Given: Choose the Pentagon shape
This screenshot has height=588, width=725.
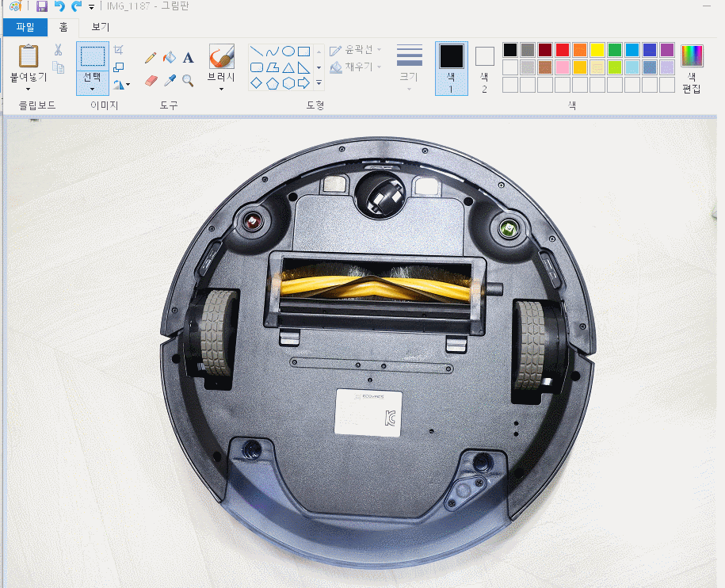Looking at the screenshot, I should coord(273,83).
